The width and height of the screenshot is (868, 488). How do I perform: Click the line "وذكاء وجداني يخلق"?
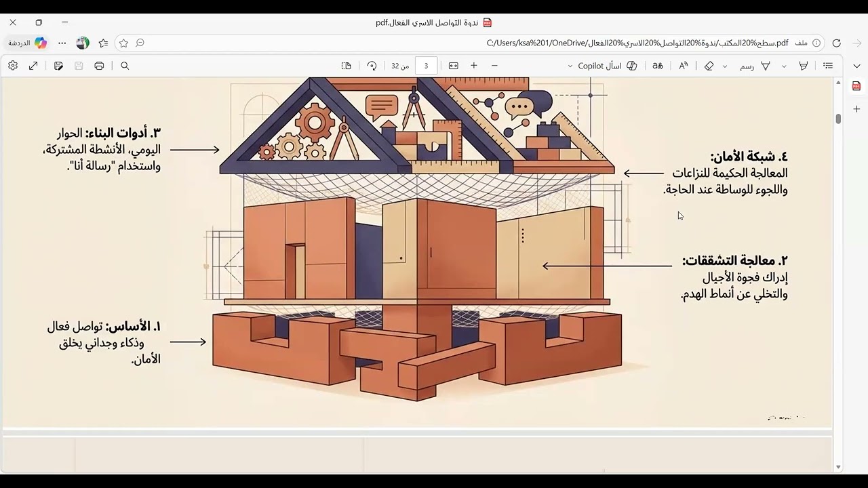(102, 343)
